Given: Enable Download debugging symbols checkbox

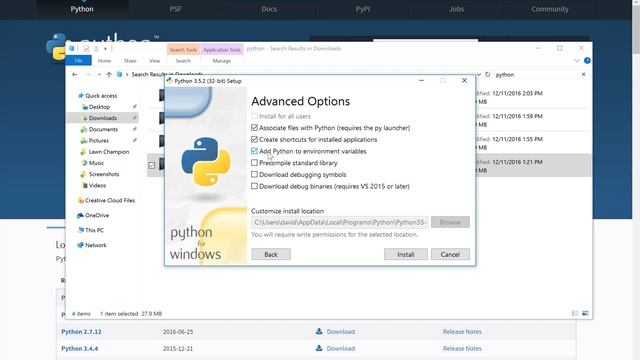Looking at the screenshot, I should click(x=254, y=174).
